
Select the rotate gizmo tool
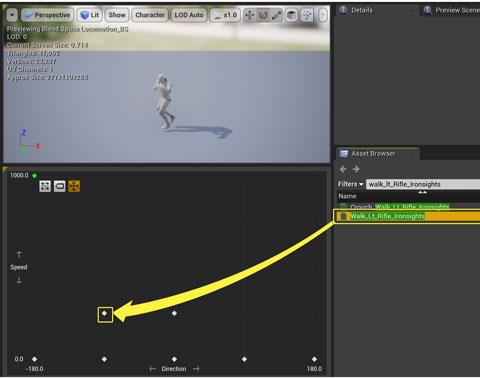[x=263, y=15]
